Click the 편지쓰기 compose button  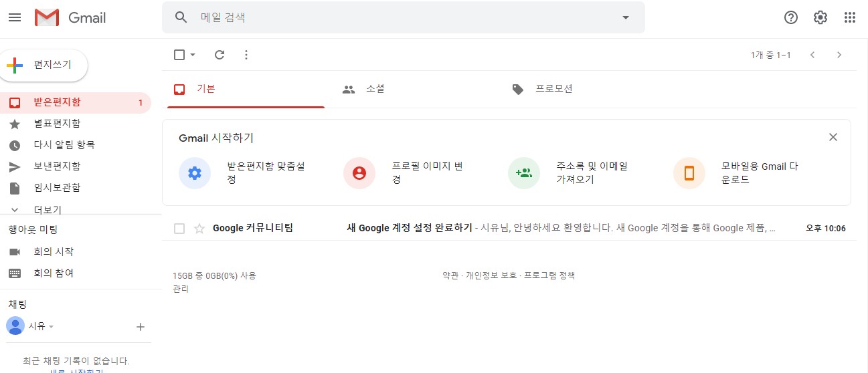click(x=44, y=65)
